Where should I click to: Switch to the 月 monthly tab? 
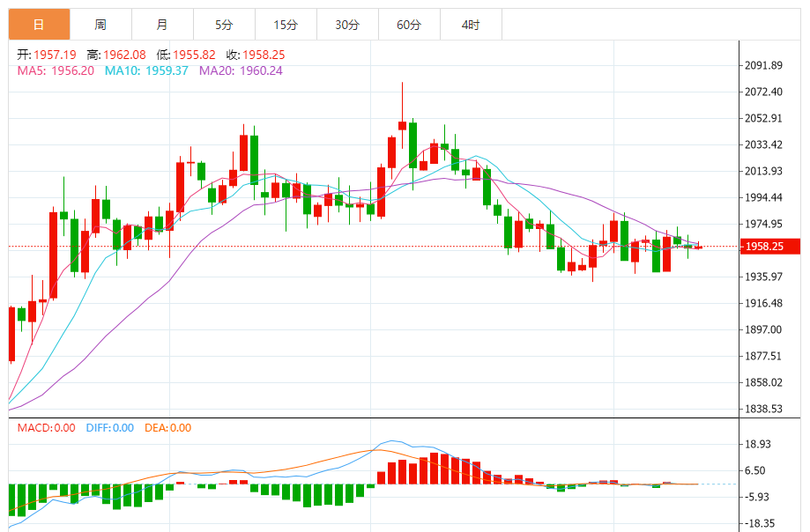162,25
